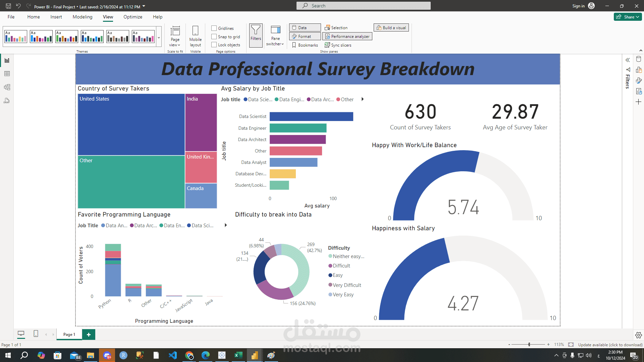Check the Lock objects option
644x362 pixels.
[214, 45]
